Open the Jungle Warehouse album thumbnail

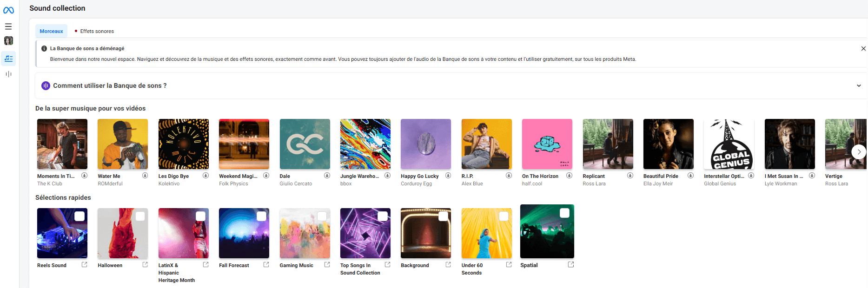click(365, 144)
